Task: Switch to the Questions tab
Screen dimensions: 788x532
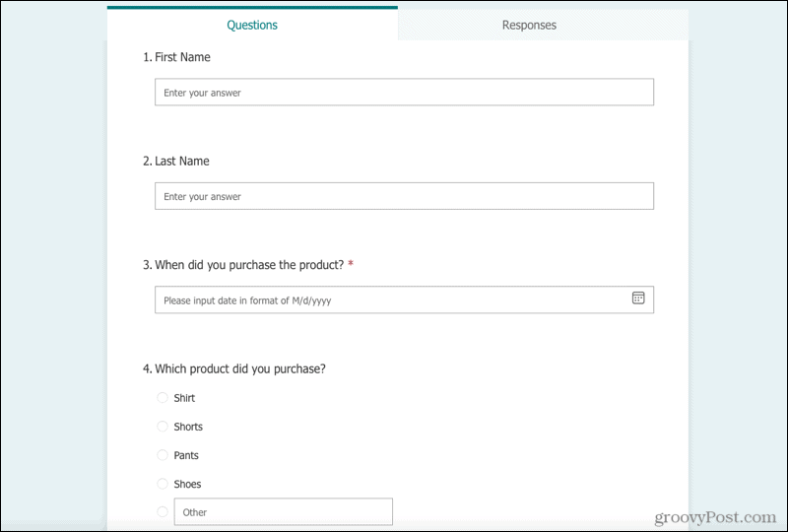Action: click(252, 26)
